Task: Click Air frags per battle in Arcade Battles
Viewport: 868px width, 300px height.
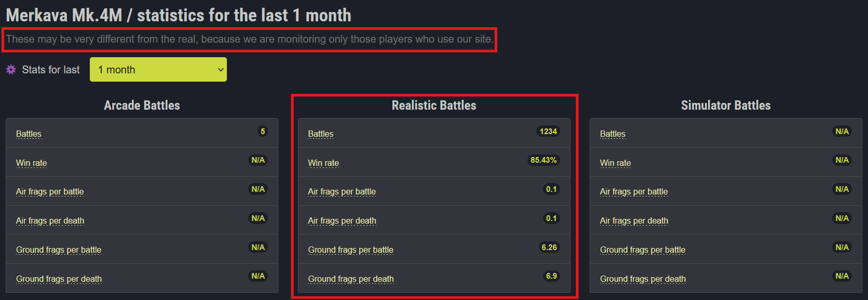Action: click(50, 191)
